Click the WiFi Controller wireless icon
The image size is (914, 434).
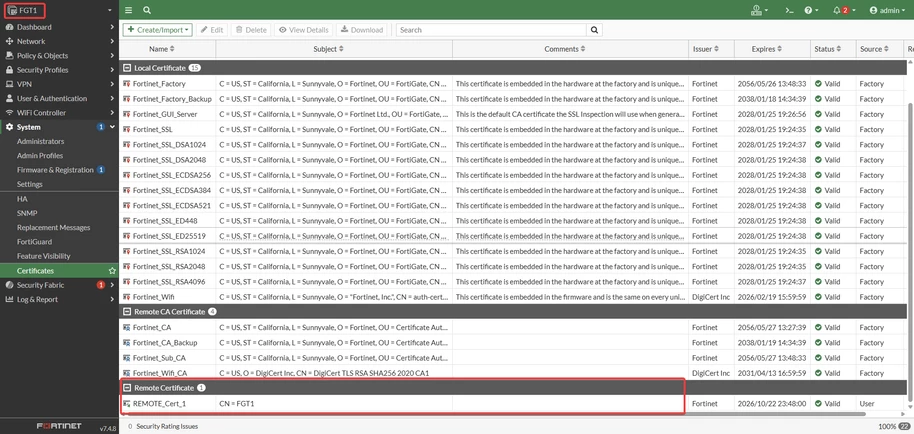click(9, 113)
